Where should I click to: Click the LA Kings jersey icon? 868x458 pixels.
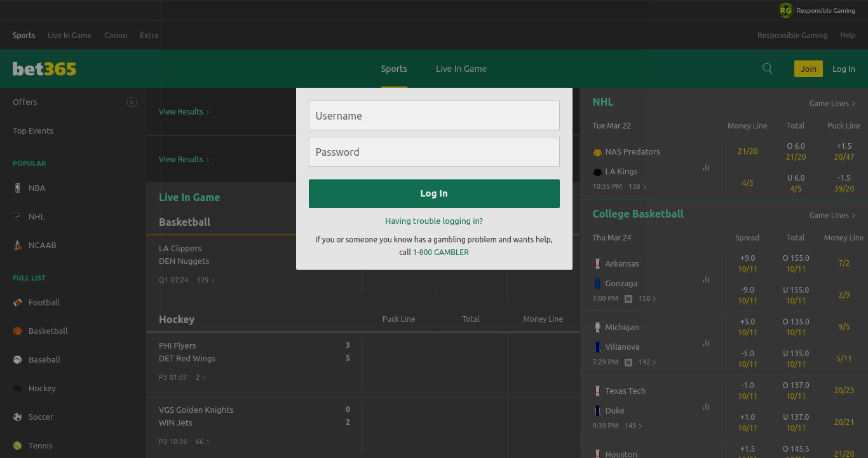(x=597, y=172)
